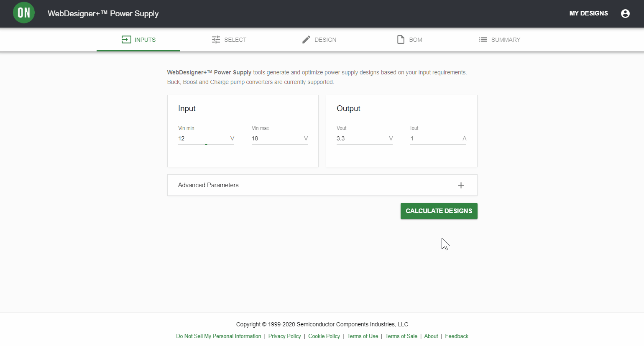
Task: Select the Vout voltage field
Action: point(361,138)
